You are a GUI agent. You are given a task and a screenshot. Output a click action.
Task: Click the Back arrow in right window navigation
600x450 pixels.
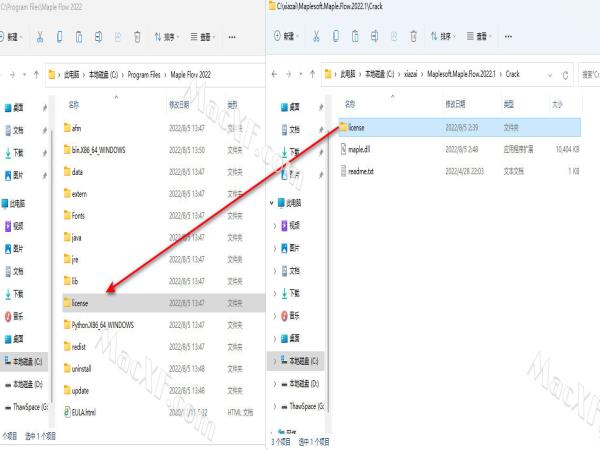(274, 74)
